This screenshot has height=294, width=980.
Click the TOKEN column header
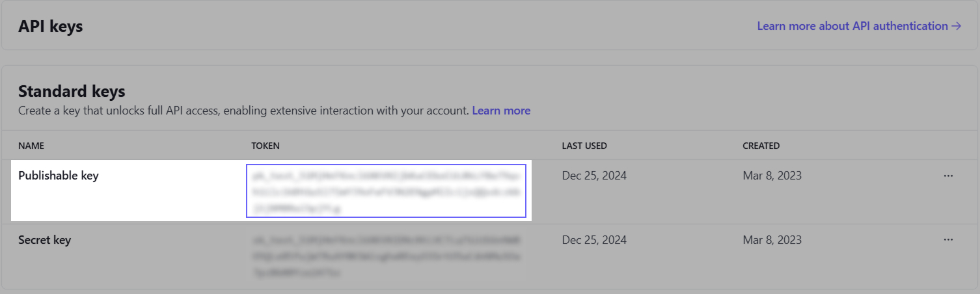265,146
